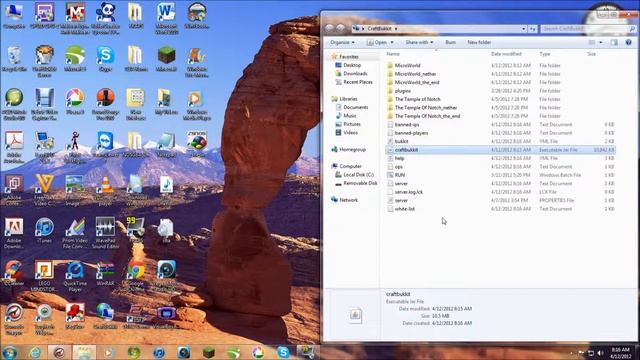Open the panda icon desktop shortcut
Image resolution: width=640 pixels, height=360 pixels.
pyautogui.click(x=105, y=17)
